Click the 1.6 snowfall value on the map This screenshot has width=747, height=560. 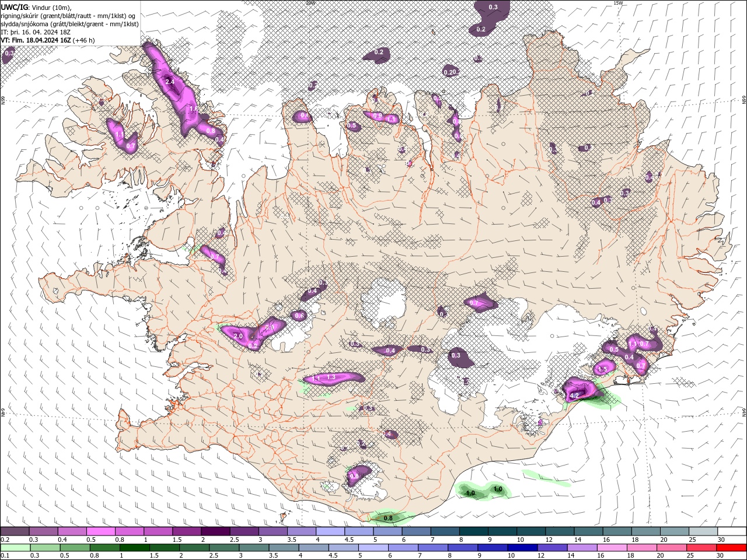coord(194,109)
